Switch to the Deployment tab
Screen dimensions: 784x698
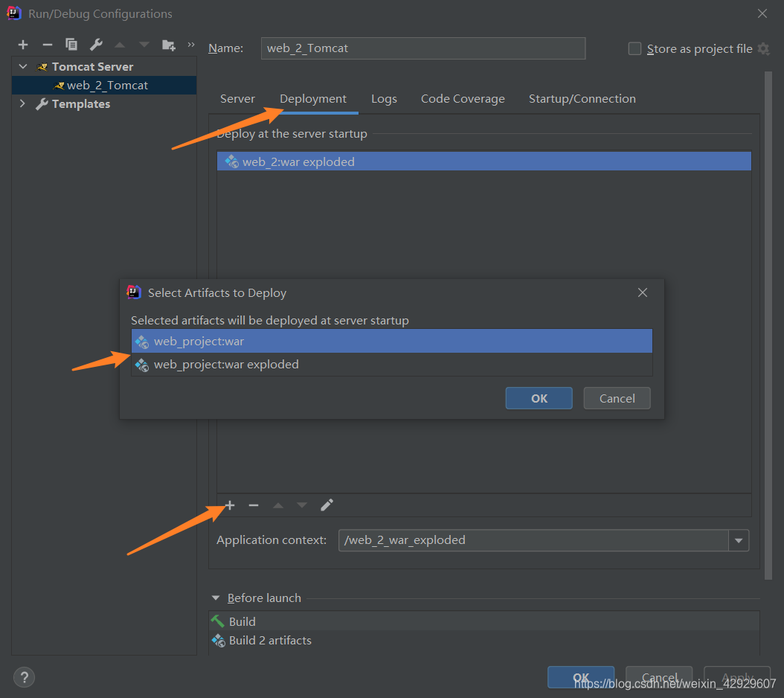coord(313,98)
